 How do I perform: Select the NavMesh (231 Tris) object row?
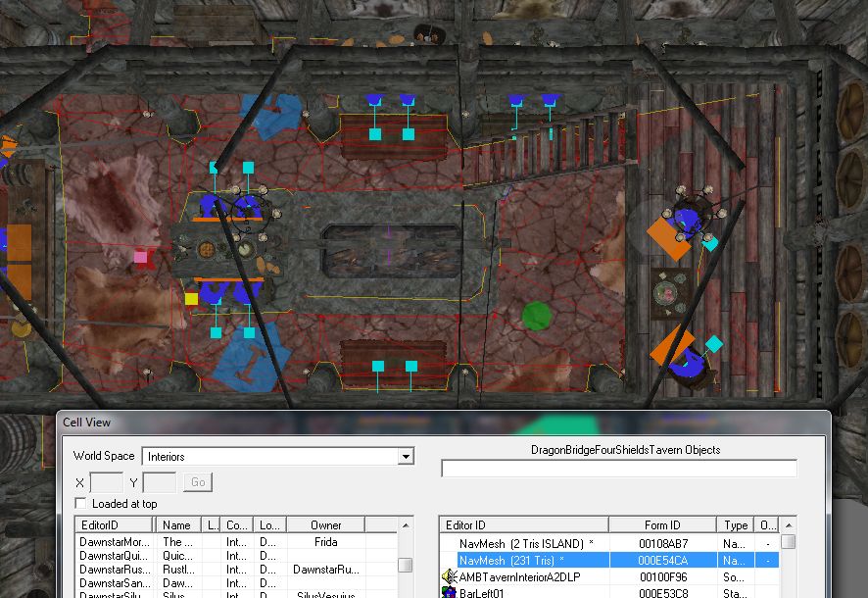click(609, 561)
